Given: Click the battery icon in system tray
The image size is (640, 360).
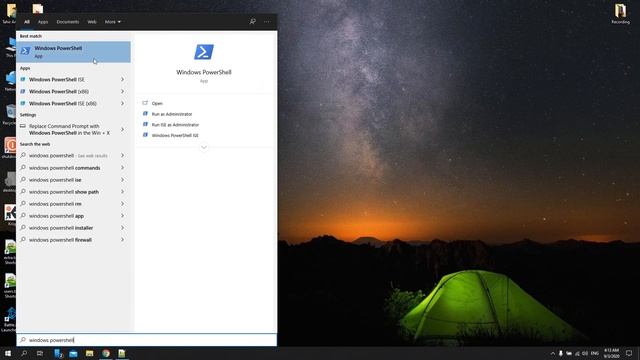Looking at the screenshot, I should click(569, 353).
